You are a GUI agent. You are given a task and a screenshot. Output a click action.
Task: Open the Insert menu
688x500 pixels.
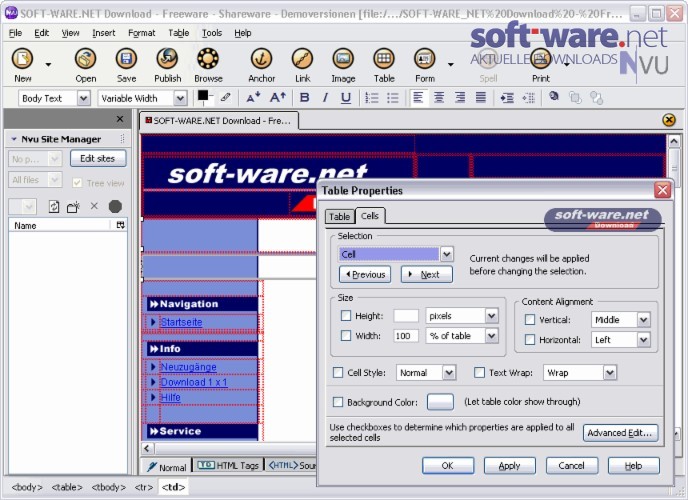click(x=104, y=33)
